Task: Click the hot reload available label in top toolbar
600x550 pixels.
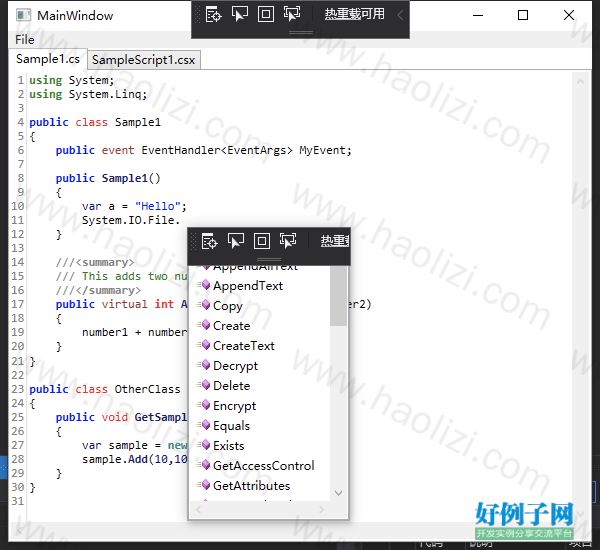Action: (354, 14)
